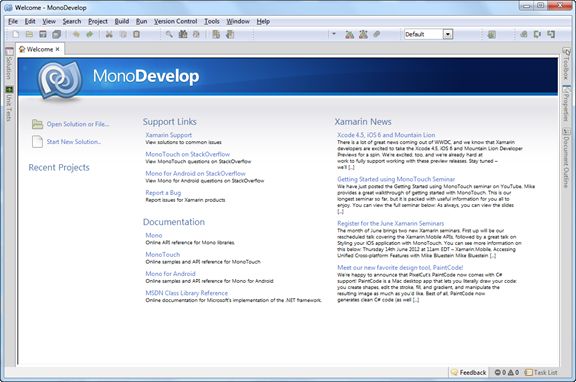Open the Solution pad in left sidebar

(9, 63)
